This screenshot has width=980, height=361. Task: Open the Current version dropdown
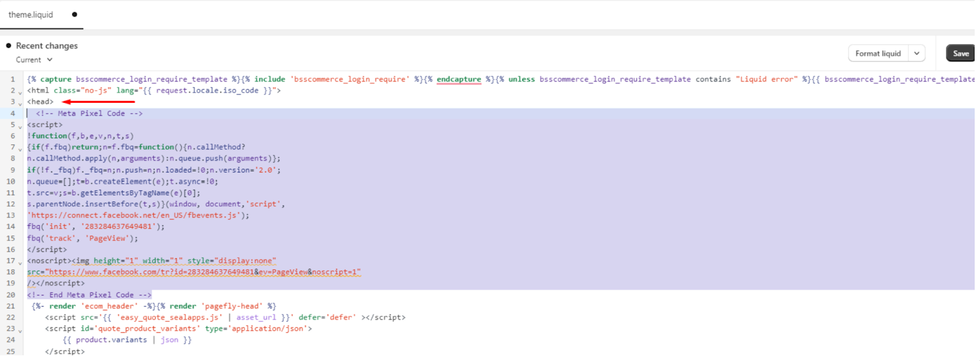pos(34,60)
